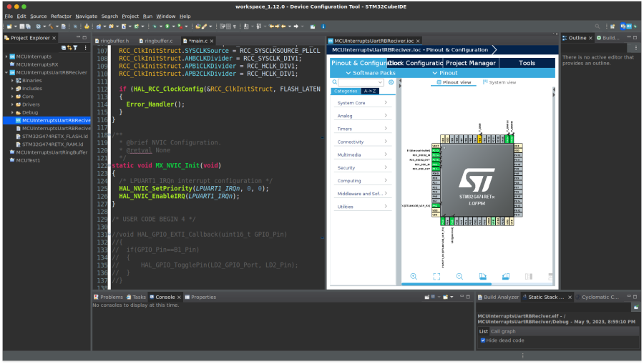Fit the pinout view to screen
Viewport: 644px width, 364px height.
(x=436, y=276)
